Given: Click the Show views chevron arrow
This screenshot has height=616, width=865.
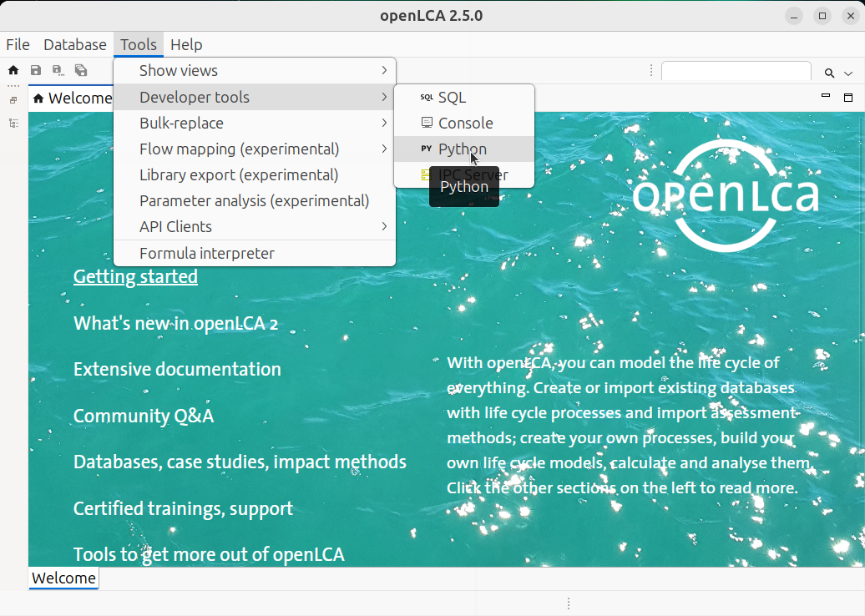Looking at the screenshot, I should [x=384, y=71].
